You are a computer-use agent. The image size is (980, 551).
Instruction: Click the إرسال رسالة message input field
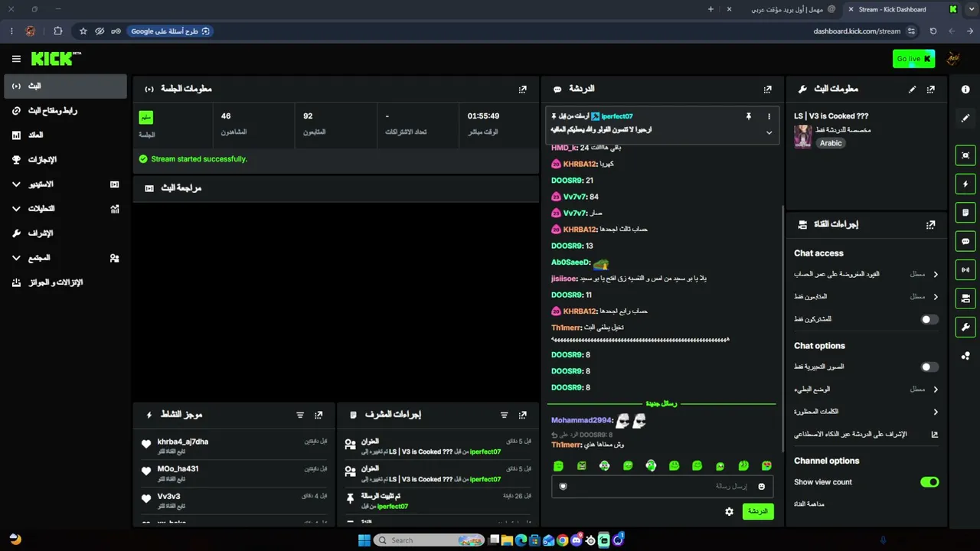662,487
